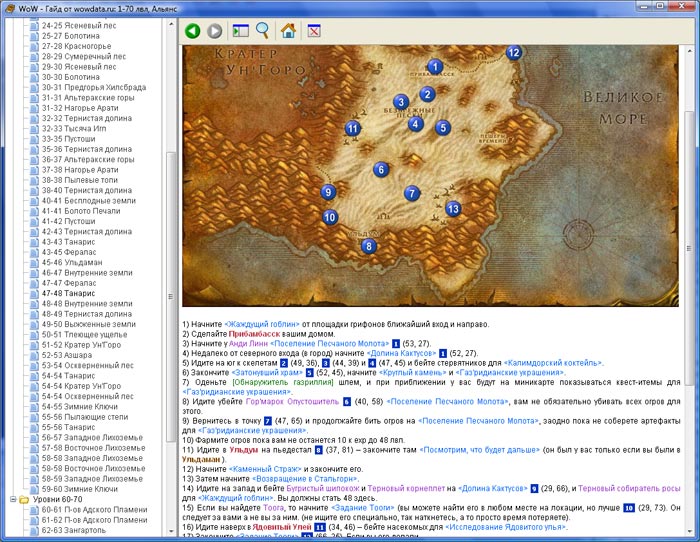This screenshot has height=542, width=700.
Task: Click map marker 6
Action: (381, 169)
